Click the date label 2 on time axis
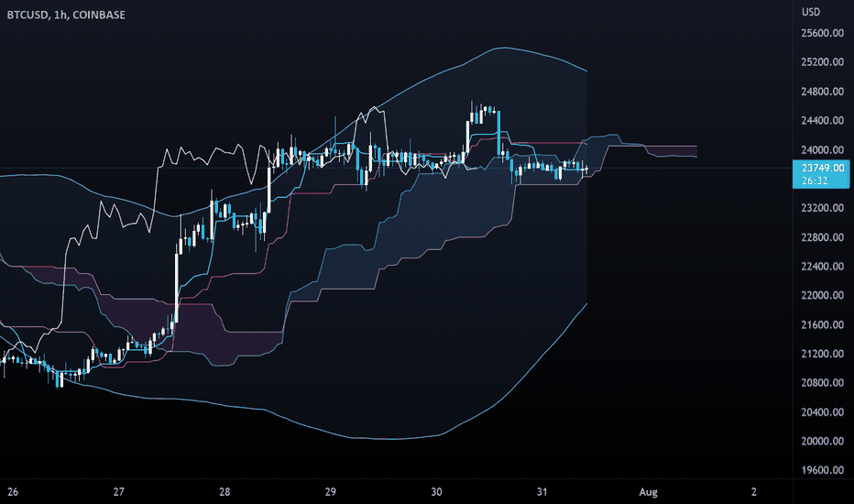 coord(754,492)
